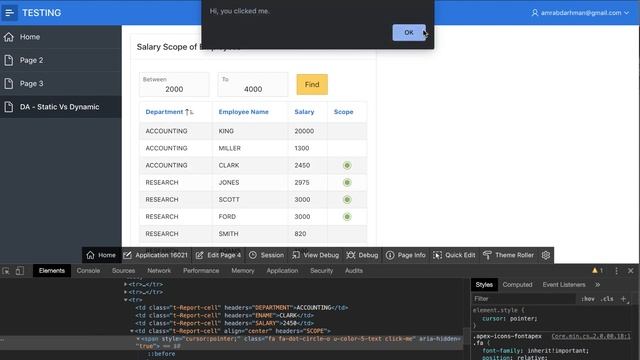Sort by the Employee Name column header
Screen dimensions: 640x360
[x=243, y=112]
